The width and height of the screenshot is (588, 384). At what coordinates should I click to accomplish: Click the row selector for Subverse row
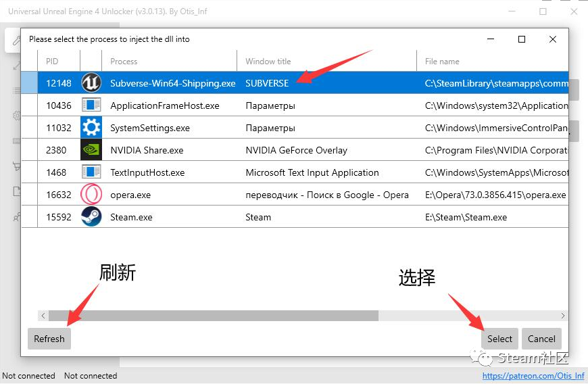pos(29,83)
